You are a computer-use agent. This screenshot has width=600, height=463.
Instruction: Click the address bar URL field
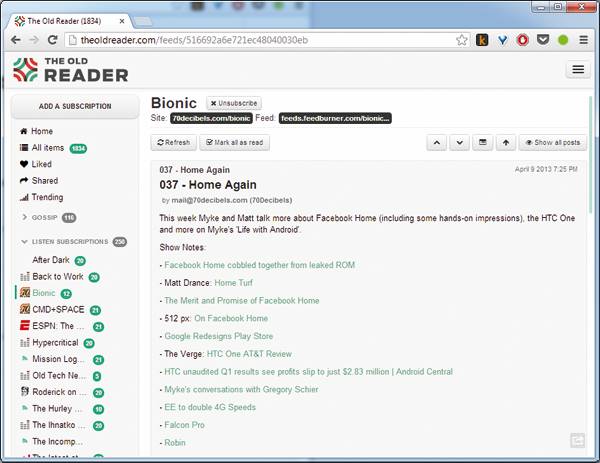click(x=266, y=40)
